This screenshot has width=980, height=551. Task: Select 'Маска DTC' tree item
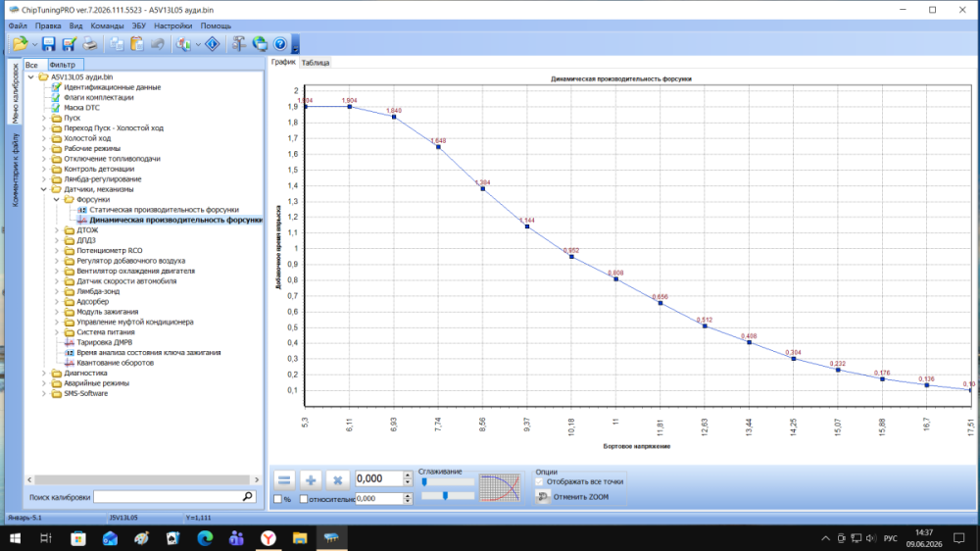[x=81, y=108]
